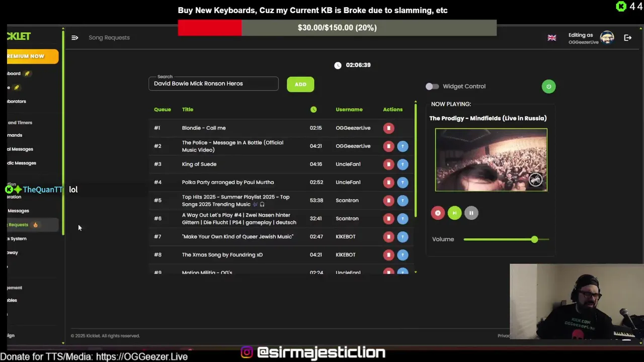Click the 02:06:39 timer text
This screenshot has height=362, width=644.
click(x=358, y=65)
